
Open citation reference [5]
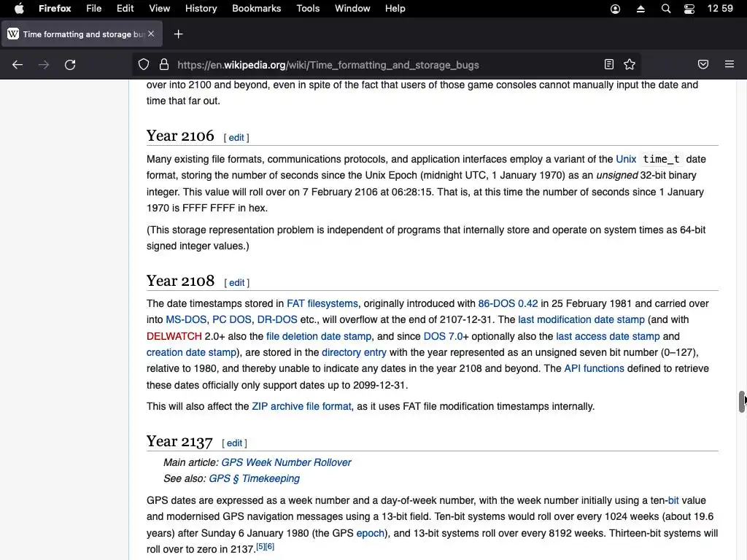click(x=260, y=547)
